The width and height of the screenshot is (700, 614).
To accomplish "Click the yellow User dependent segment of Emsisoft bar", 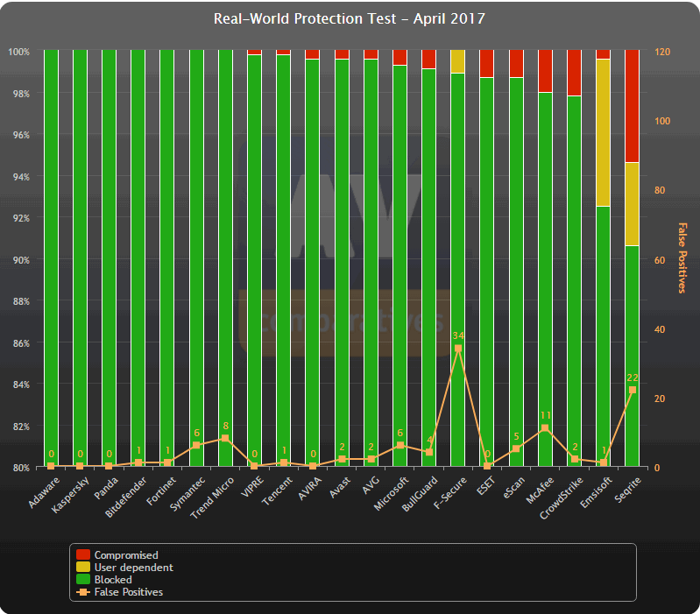I will tap(603, 132).
